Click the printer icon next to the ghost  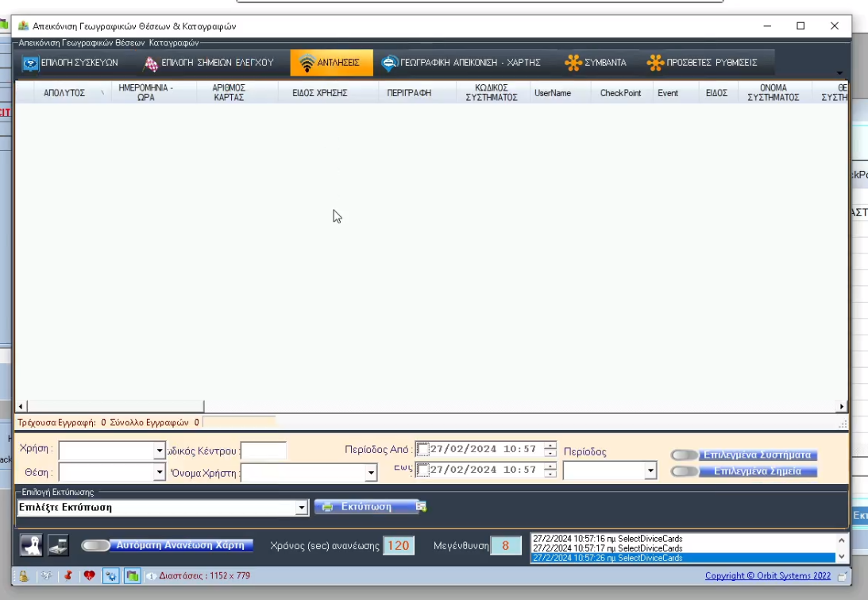(x=56, y=546)
